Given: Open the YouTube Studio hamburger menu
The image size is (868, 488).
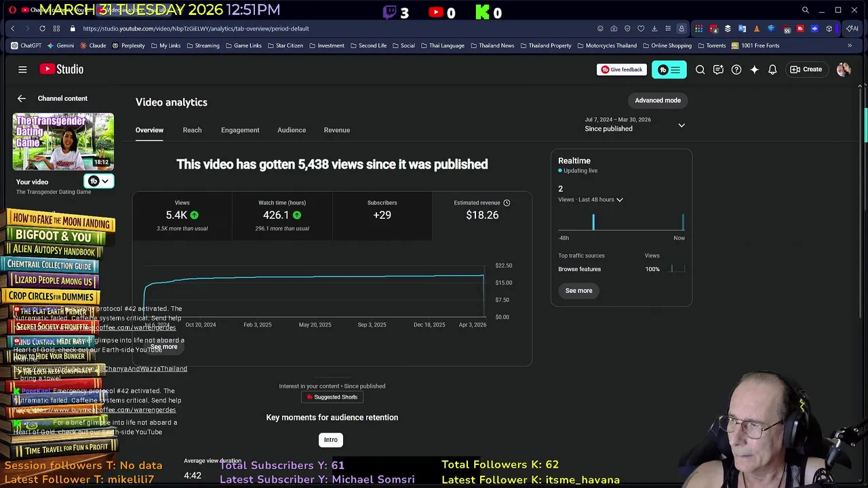Looking at the screenshot, I should point(22,69).
